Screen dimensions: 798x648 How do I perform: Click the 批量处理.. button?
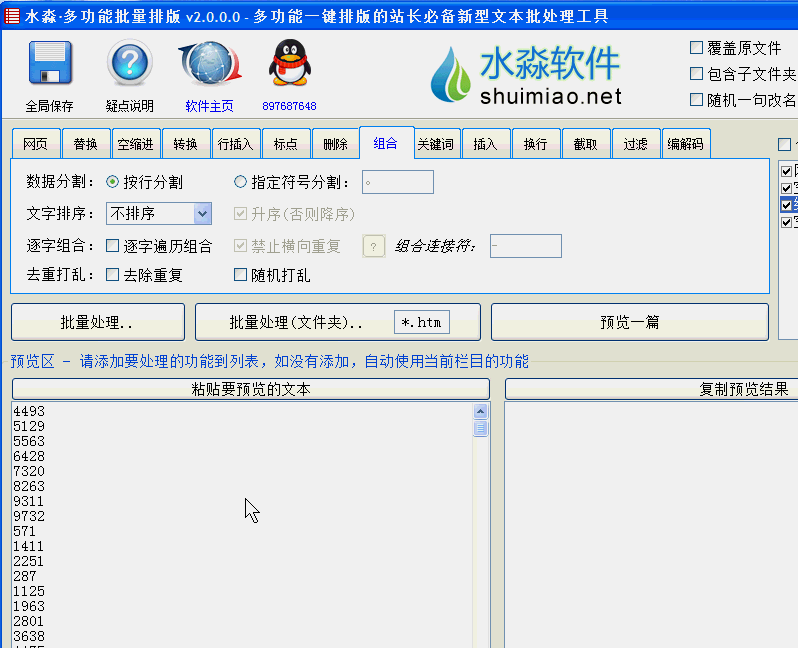coord(97,323)
